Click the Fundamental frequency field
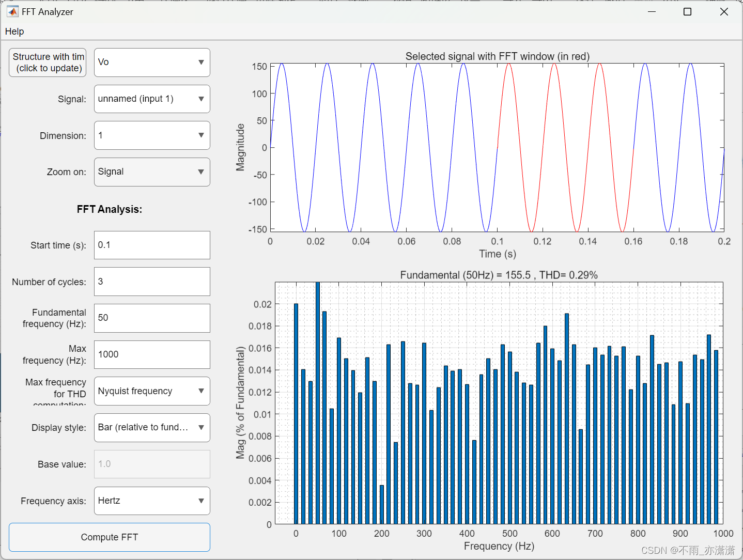Screen dimensions: 743x560 click(x=152, y=318)
